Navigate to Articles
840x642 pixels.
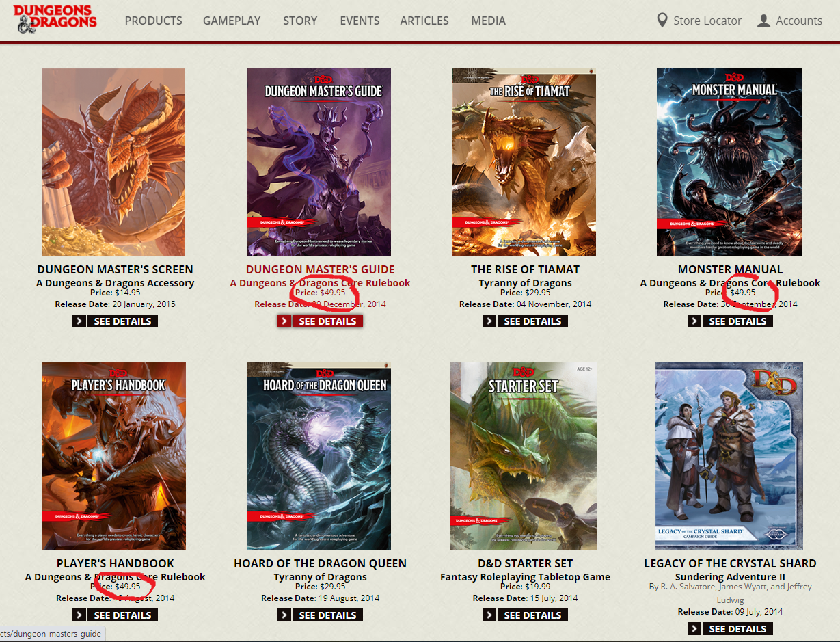[x=424, y=21]
